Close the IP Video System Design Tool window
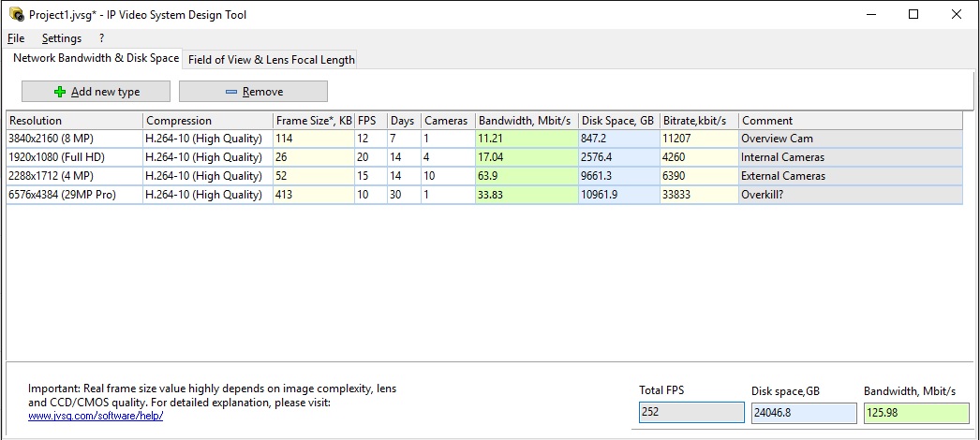This screenshot has width=980, height=440. (955, 15)
